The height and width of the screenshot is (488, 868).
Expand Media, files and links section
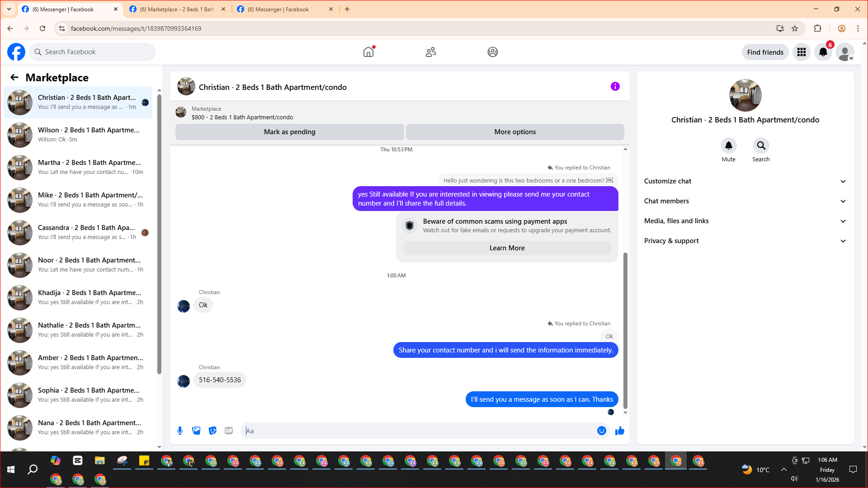(745, 221)
